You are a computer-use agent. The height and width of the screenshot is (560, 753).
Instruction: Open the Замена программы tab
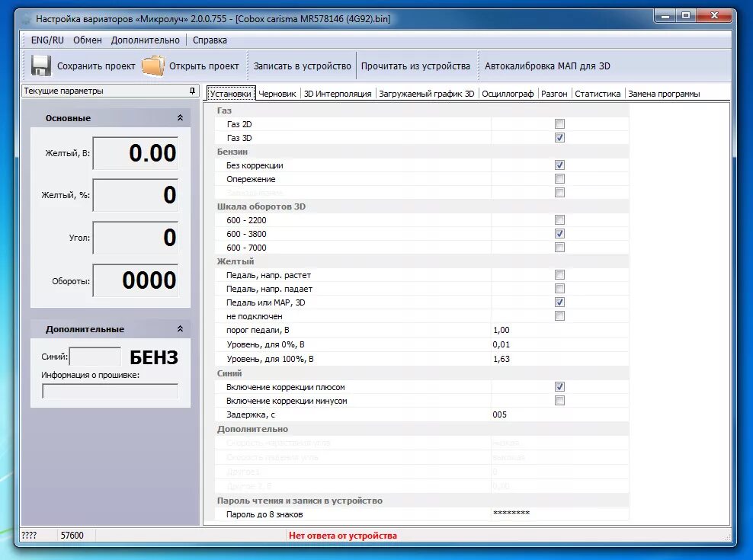664,94
